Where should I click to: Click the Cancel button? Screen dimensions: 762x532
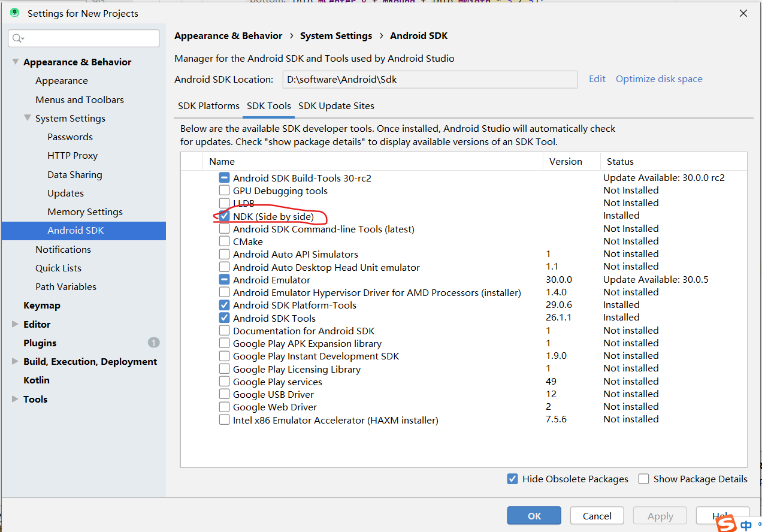597,516
